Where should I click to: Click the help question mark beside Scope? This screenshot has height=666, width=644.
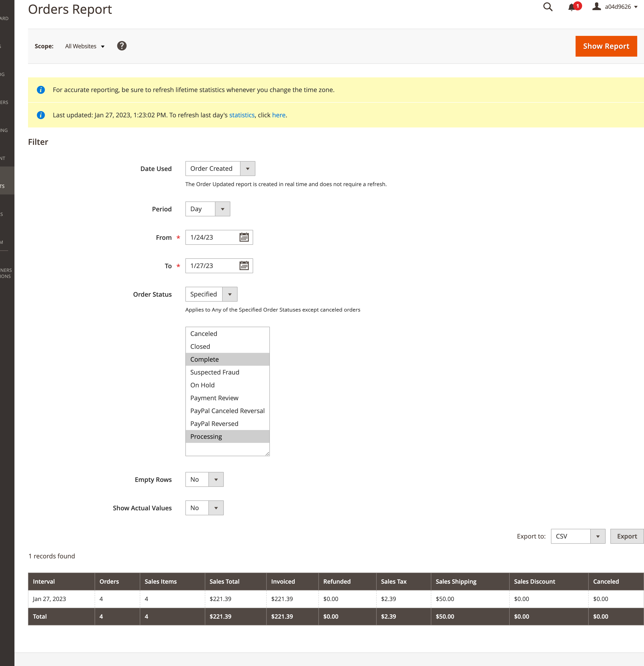click(x=122, y=46)
